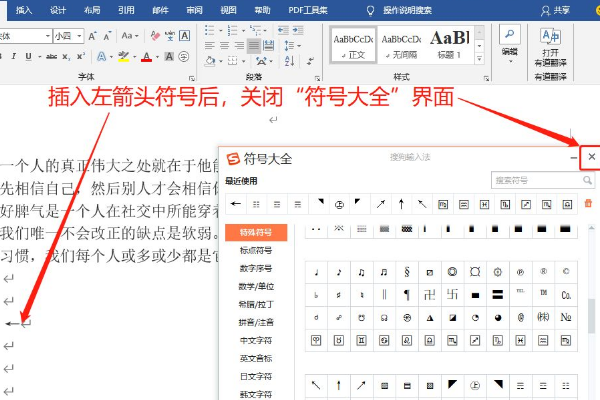The height and width of the screenshot is (400, 600).
Task: Clear all formatting with eraser icon
Action: tap(155, 36)
